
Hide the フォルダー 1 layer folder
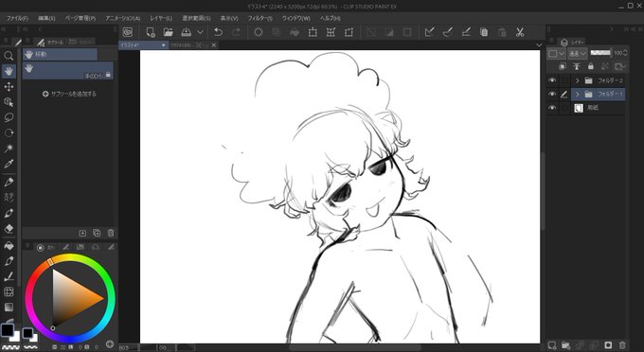coord(552,94)
